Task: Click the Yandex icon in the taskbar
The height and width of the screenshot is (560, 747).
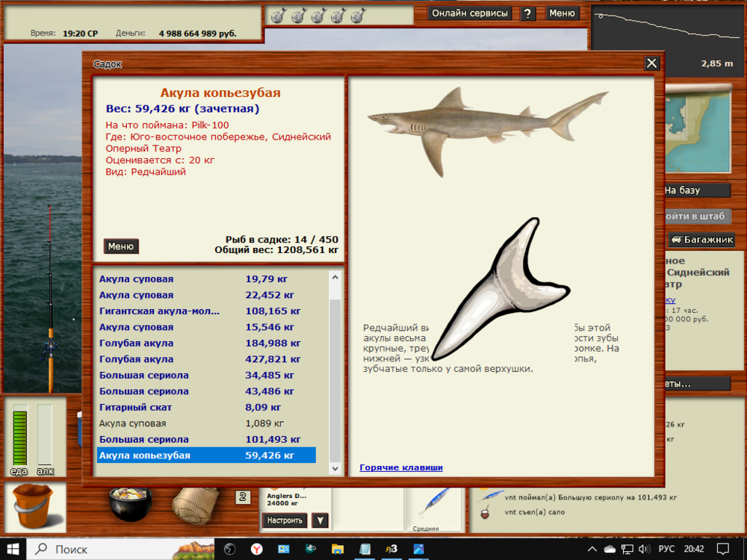Action: pos(256,550)
